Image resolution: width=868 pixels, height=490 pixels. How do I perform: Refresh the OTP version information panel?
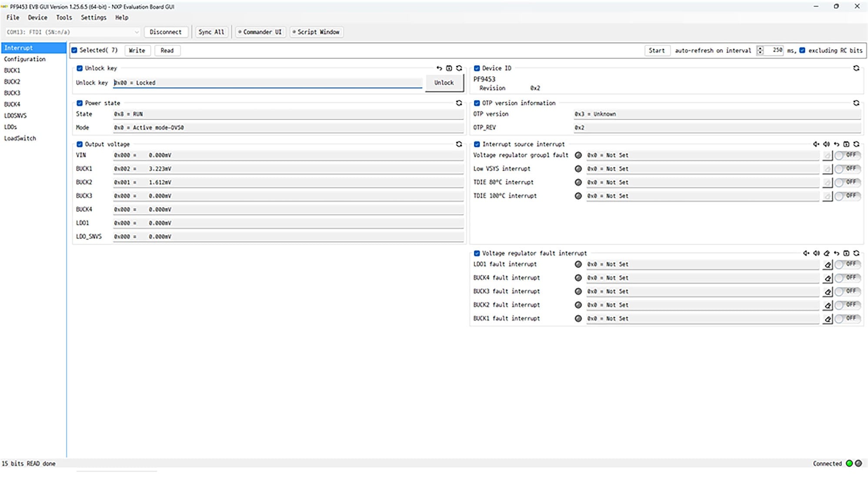click(857, 103)
